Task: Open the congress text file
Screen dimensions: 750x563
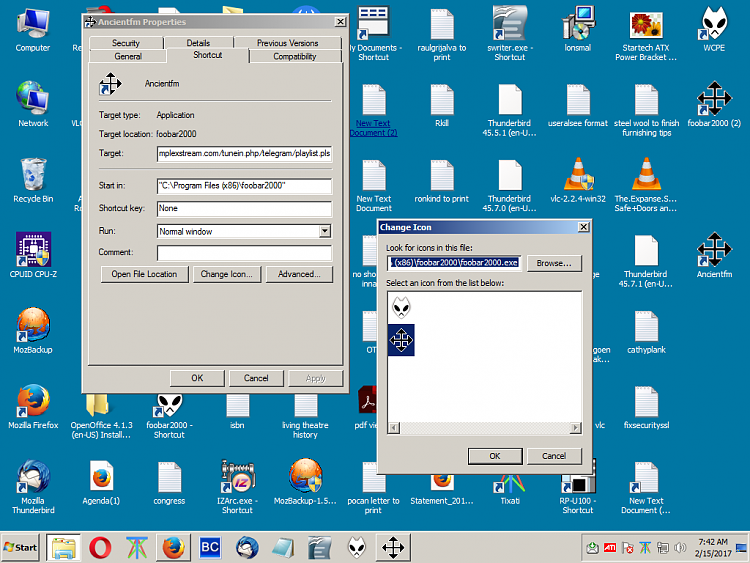Action: (x=169, y=482)
